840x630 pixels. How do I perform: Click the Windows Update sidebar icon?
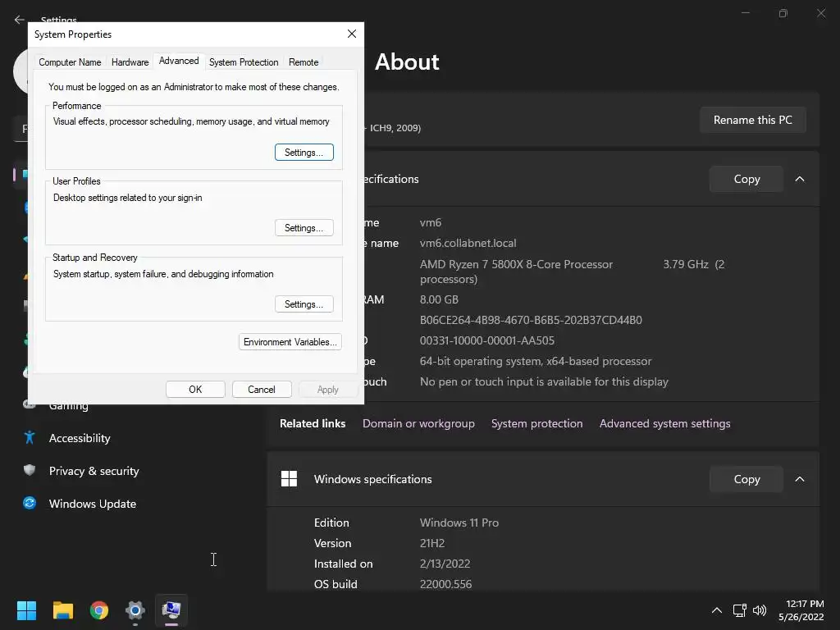(x=30, y=503)
